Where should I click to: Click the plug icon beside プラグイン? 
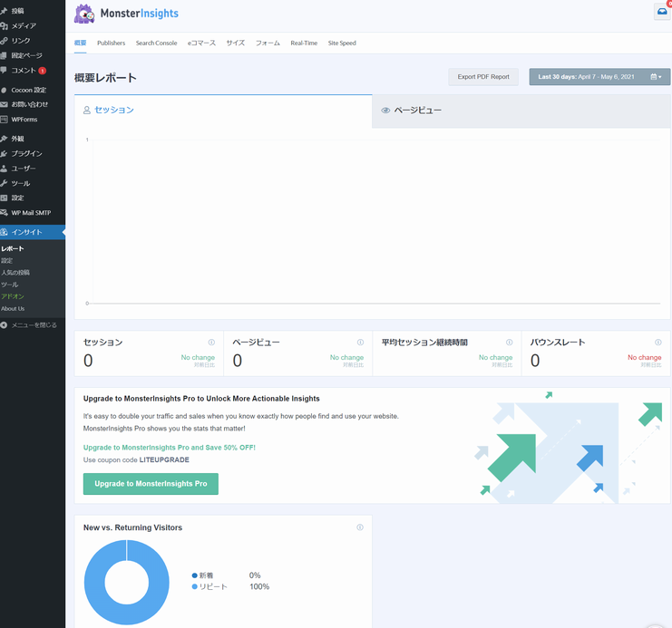click(x=5, y=153)
